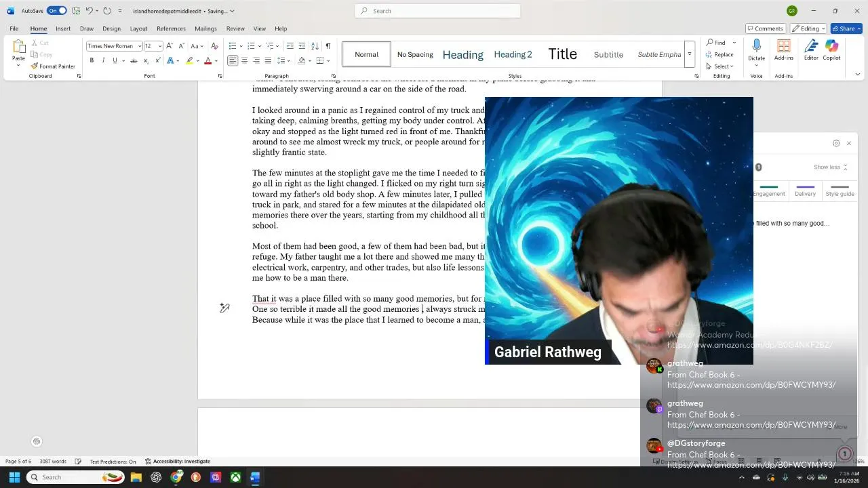Viewport: 868px width, 488px height.
Task: Apply the red font color
Action: [208, 60]
